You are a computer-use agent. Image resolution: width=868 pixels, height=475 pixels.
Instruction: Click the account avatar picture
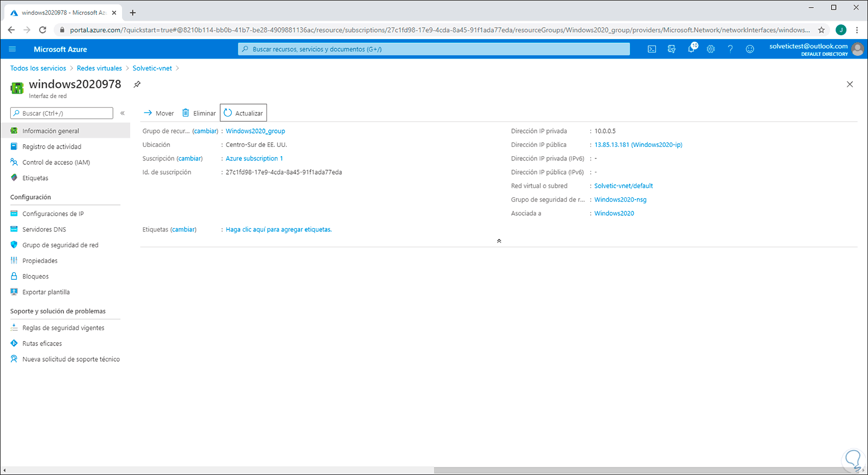pyautogui.click(x=858, y=49)
